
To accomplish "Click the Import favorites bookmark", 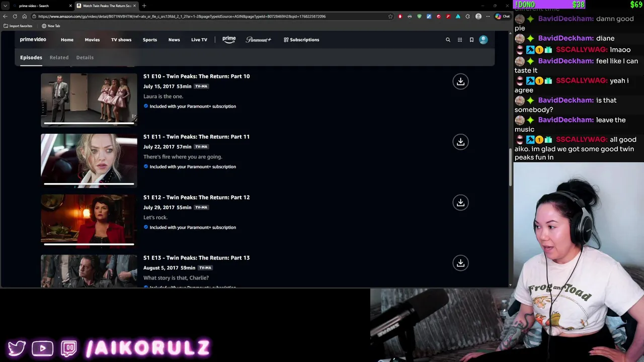I will coord(18,26).
